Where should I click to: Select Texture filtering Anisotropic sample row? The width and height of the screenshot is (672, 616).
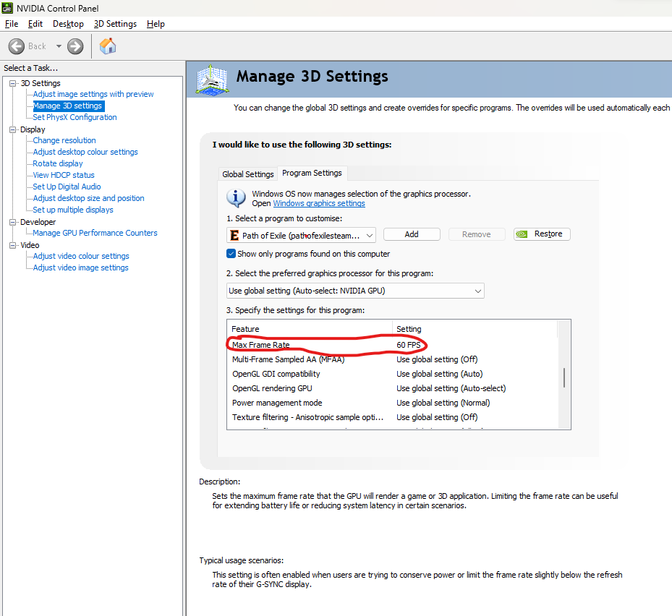[392, 417]
